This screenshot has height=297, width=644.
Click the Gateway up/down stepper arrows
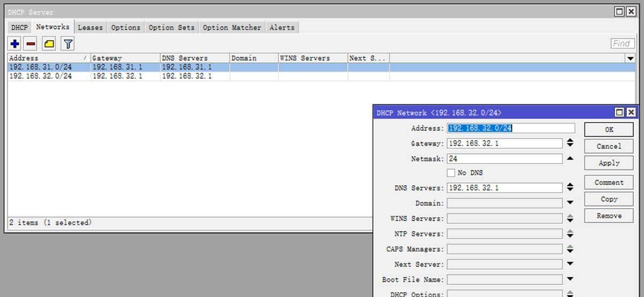pyautogui.click(x=570, y=143)
